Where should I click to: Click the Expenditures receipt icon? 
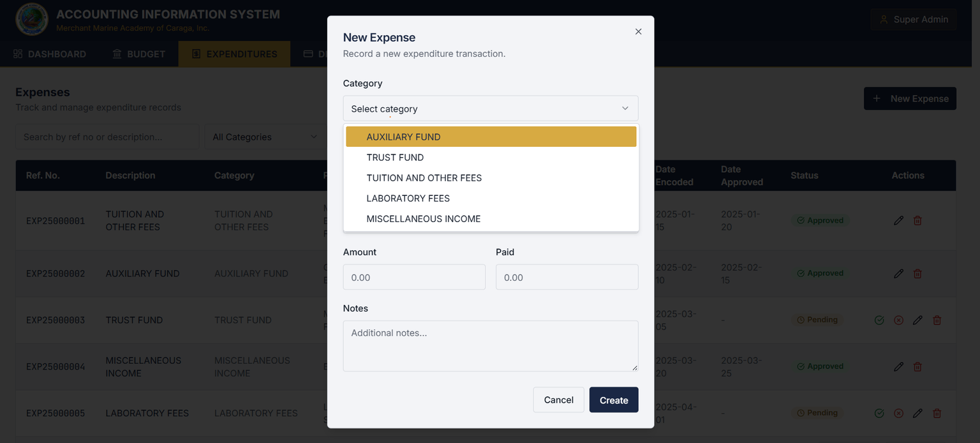coord(196,54)
